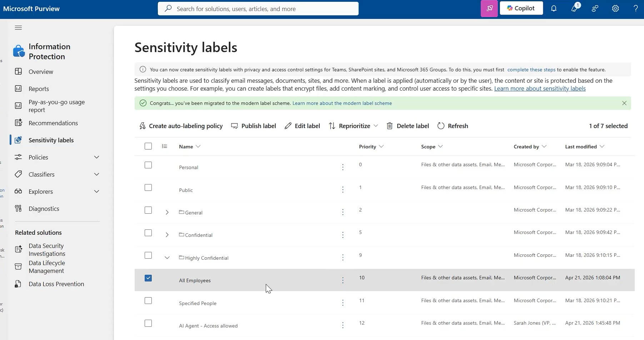
Task: Expand the Confidential label group
Action: tap(167, 235)
